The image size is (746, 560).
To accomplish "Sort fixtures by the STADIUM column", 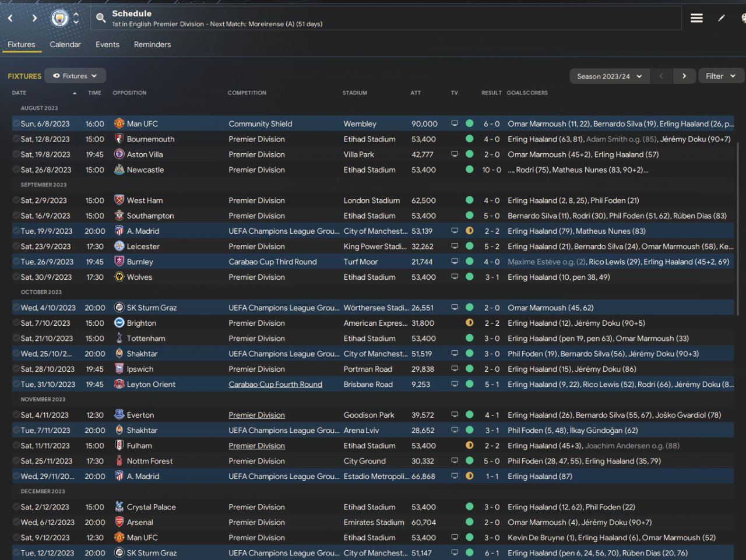I will point(355,93).
